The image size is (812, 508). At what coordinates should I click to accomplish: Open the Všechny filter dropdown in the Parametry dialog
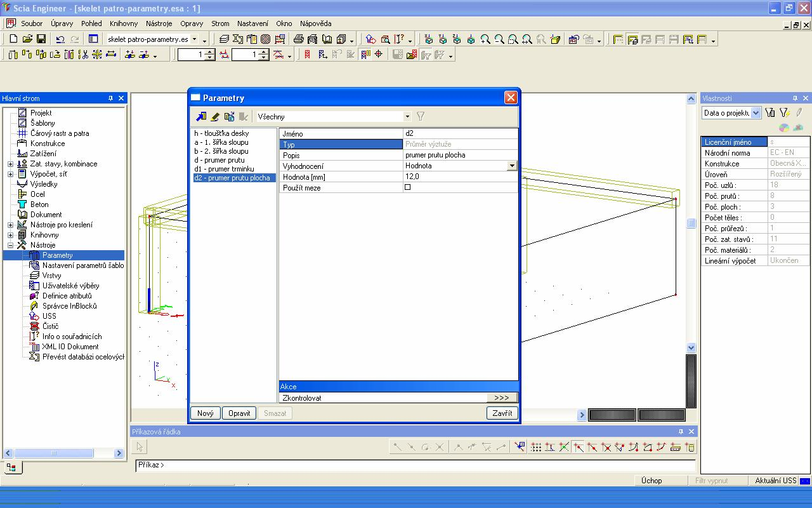pos(407,117)
